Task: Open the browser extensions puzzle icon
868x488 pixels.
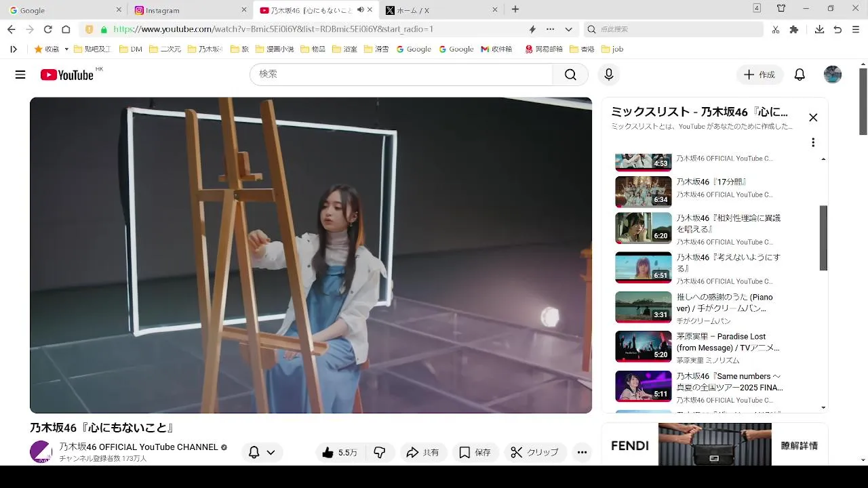Action: (x=794, y=29)
